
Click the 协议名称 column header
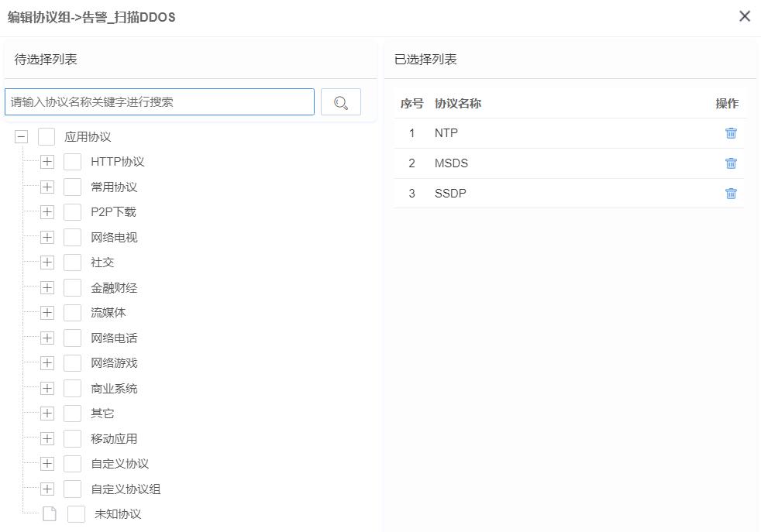[458, 103]
